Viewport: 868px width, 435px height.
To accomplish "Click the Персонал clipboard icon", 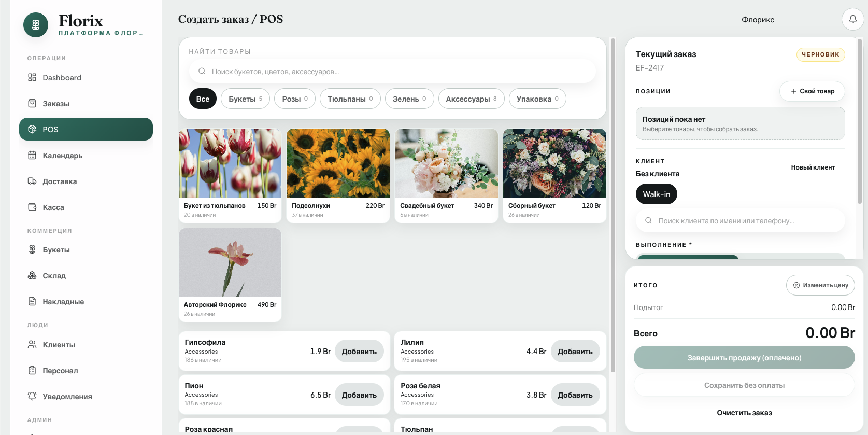I will [32, 370].
